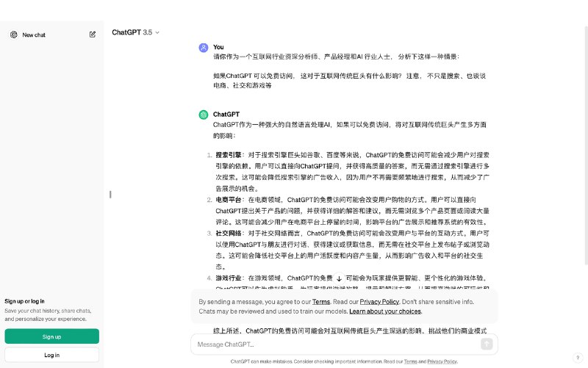Image resolution: width=588 pixels, height=368 pixels.
Task: Click the send message arrow button
Action: pos(487,344)
